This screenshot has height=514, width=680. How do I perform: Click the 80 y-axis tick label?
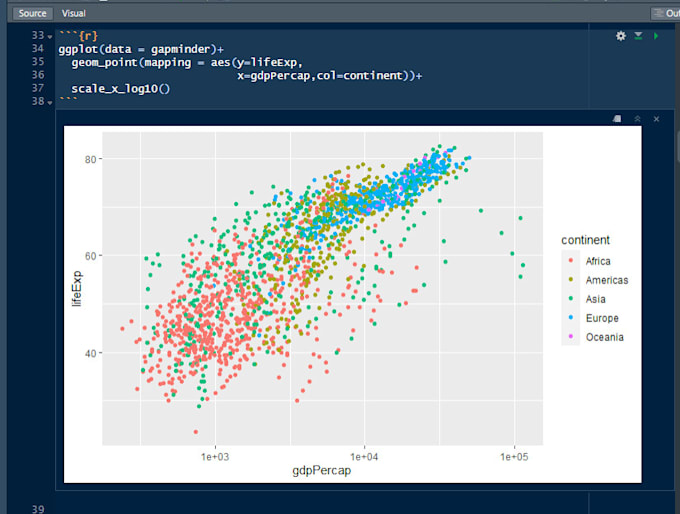[90, 160]
